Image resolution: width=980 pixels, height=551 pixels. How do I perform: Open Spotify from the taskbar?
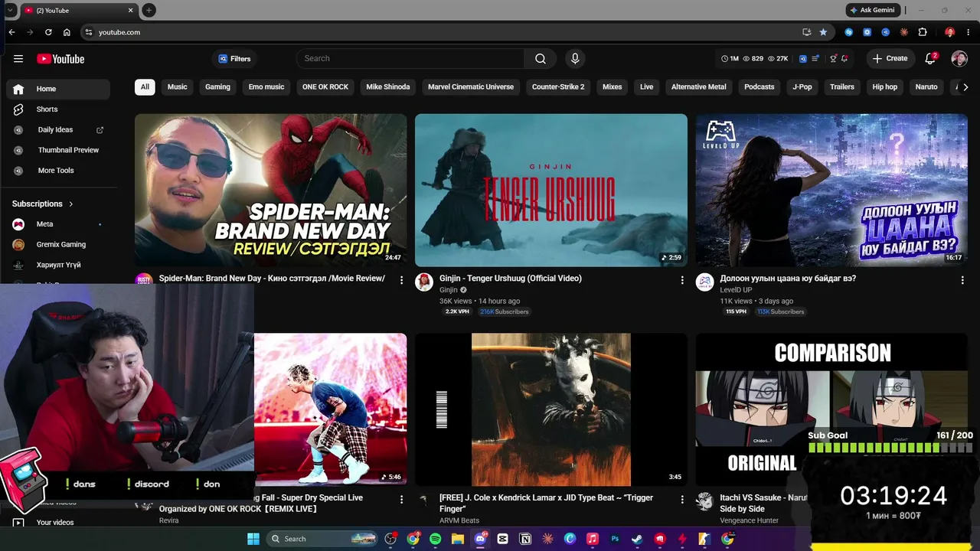coord(435,539)
